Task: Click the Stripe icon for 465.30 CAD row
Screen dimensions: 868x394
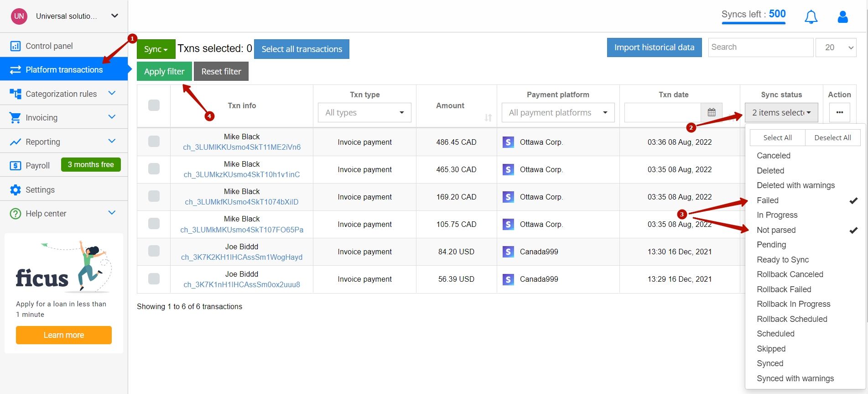Action: pos(508,169)
